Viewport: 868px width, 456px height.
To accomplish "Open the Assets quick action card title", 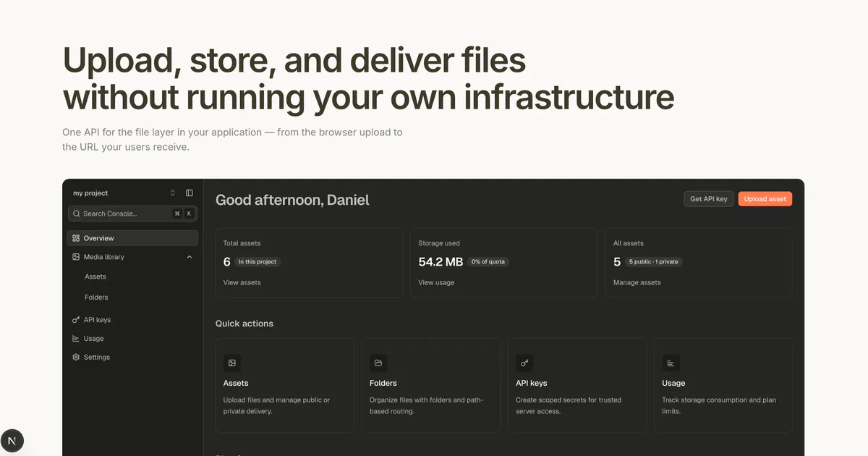I will coord(236,383).
